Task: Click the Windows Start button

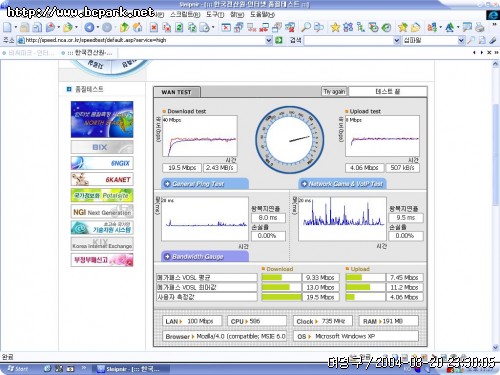Action: tap(18, 369)
